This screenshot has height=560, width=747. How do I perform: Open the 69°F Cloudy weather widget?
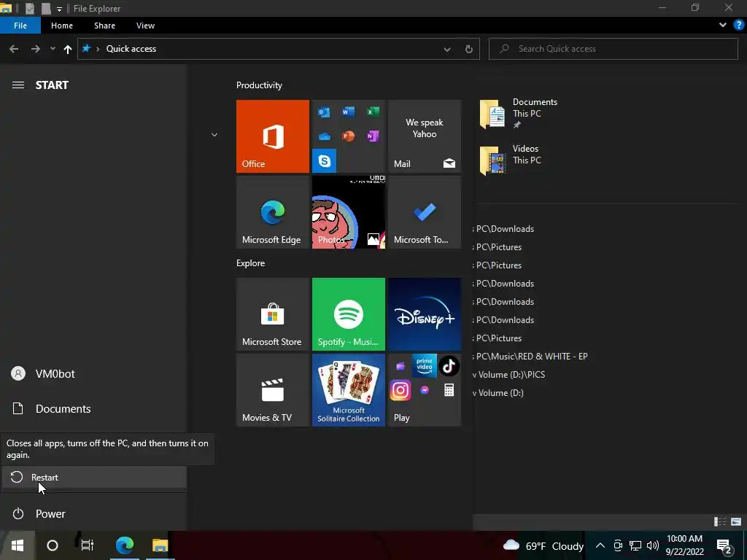543,545
